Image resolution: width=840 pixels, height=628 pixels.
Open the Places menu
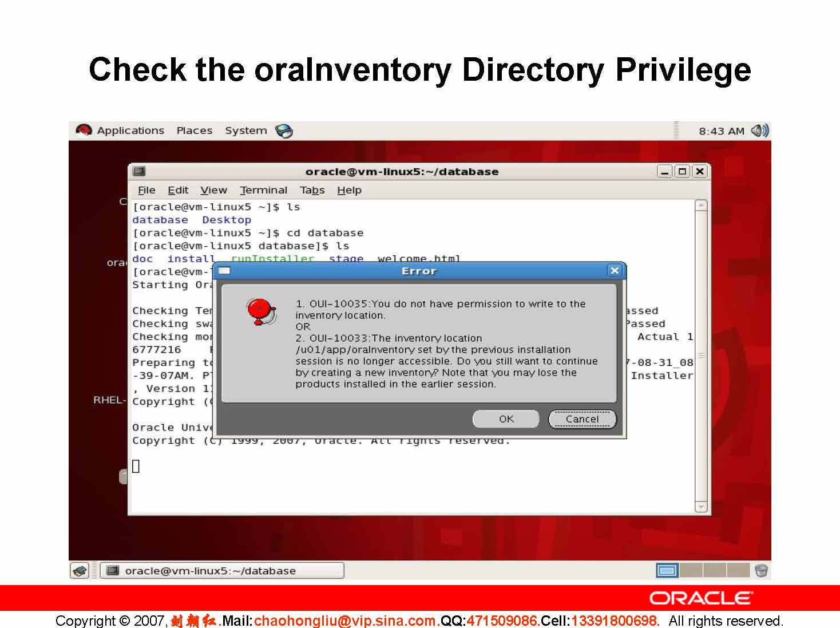click(x=195, y=131)
